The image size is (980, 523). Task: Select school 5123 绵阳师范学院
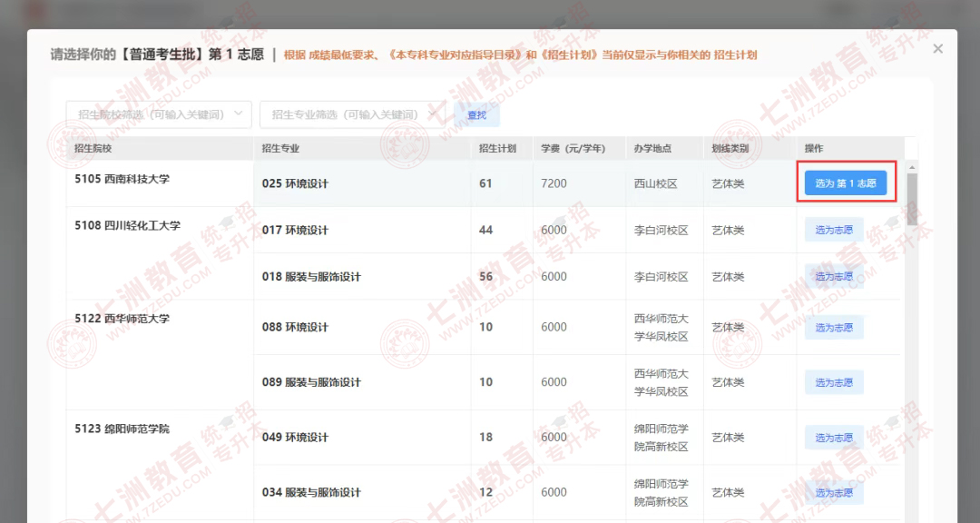point(122,429)
